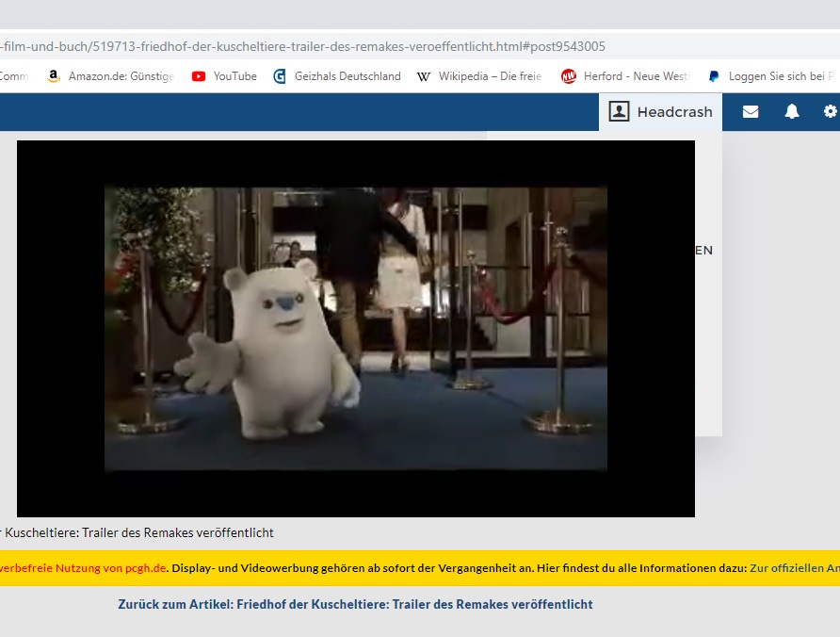
Task: Open the PayPal login bookmark
Action: pos(773,76)
